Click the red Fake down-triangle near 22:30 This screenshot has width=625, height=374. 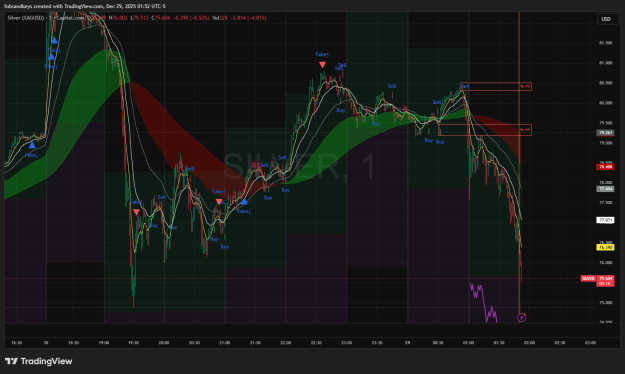pyautogui.click(x=322, y=65)
